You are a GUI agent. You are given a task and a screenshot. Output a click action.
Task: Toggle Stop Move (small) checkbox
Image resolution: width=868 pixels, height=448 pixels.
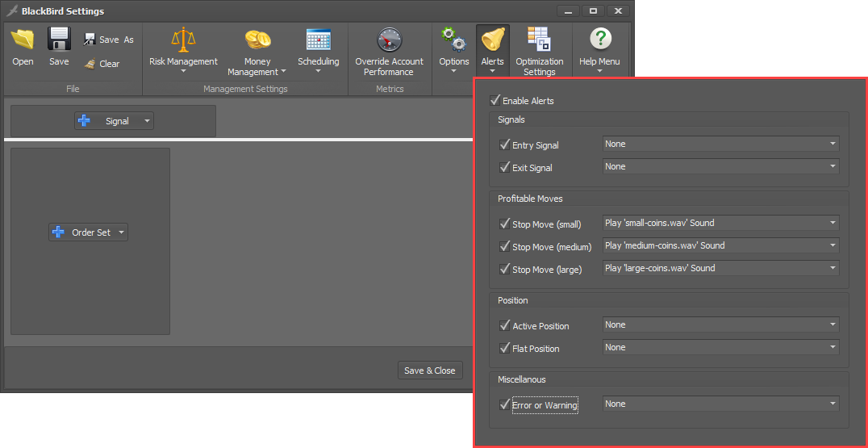point(504,224)
